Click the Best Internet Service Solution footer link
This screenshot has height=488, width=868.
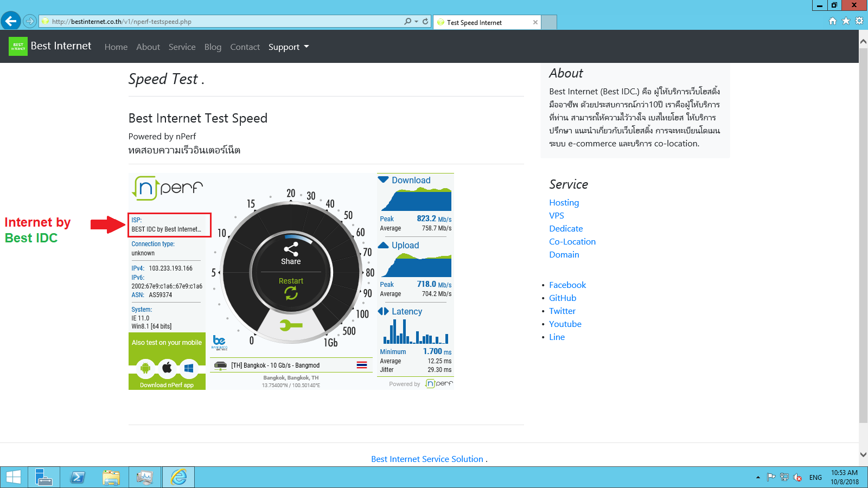[427, 459]
